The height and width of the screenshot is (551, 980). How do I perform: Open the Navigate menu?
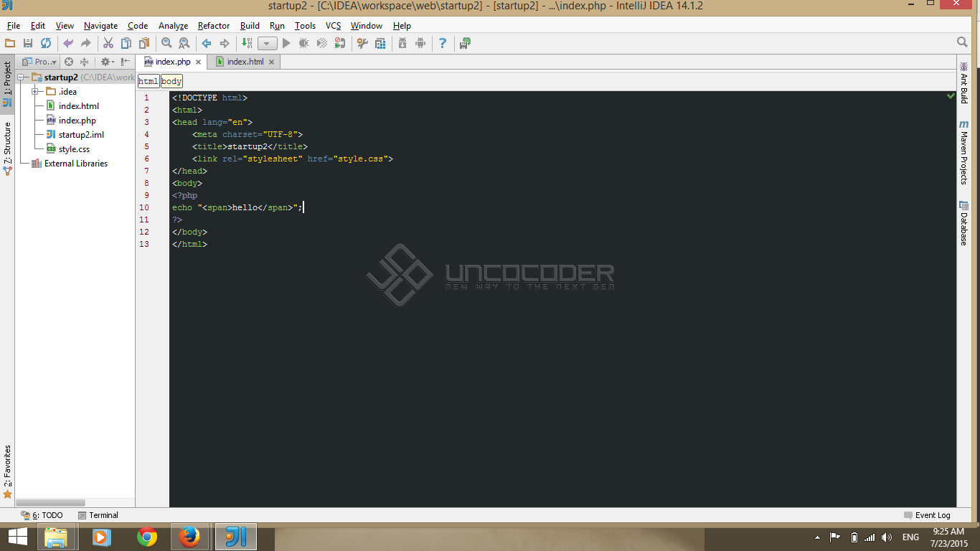[x=100, y=26]
